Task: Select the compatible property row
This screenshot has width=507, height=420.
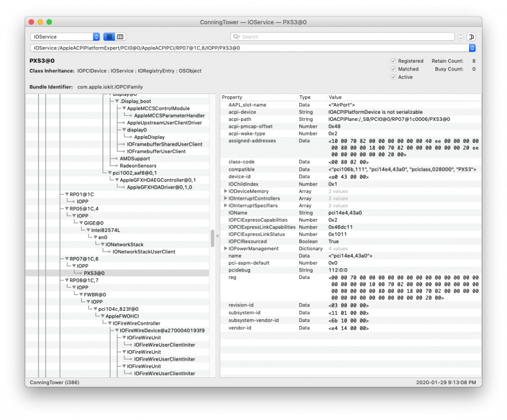Action: [x=350, y=170]
